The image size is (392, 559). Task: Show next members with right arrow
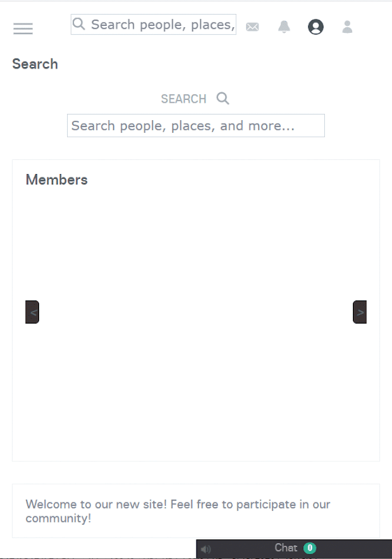(360, 312)
